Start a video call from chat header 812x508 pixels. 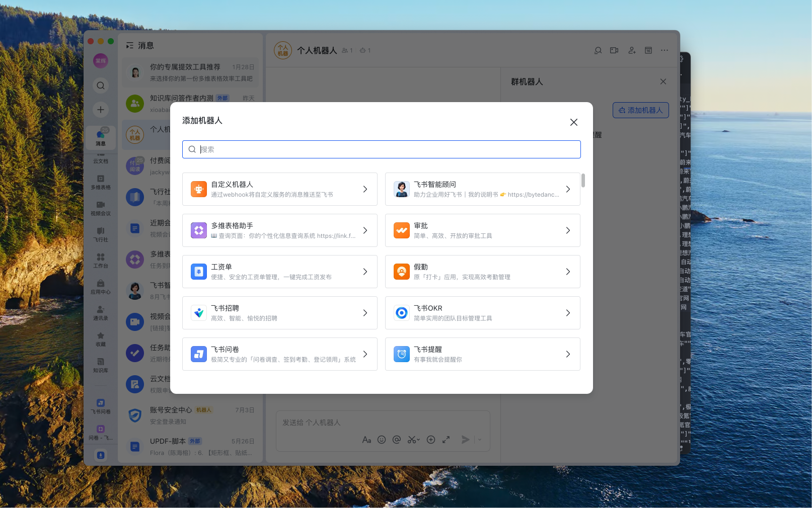[x=614, y=50]
